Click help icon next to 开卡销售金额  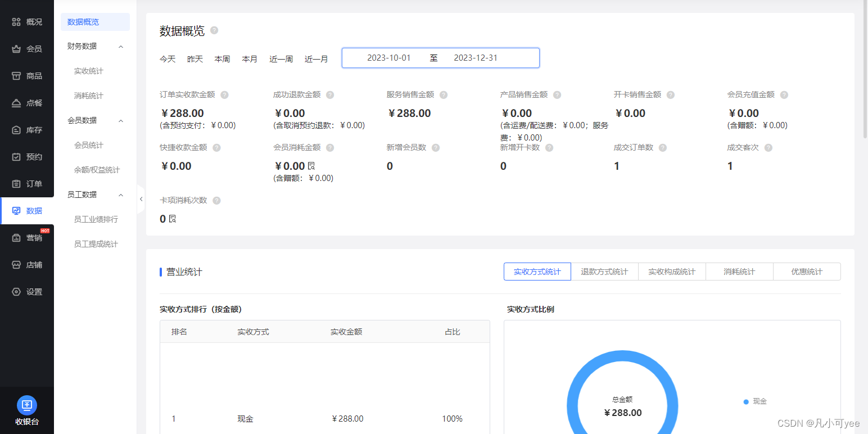[671, 95]
